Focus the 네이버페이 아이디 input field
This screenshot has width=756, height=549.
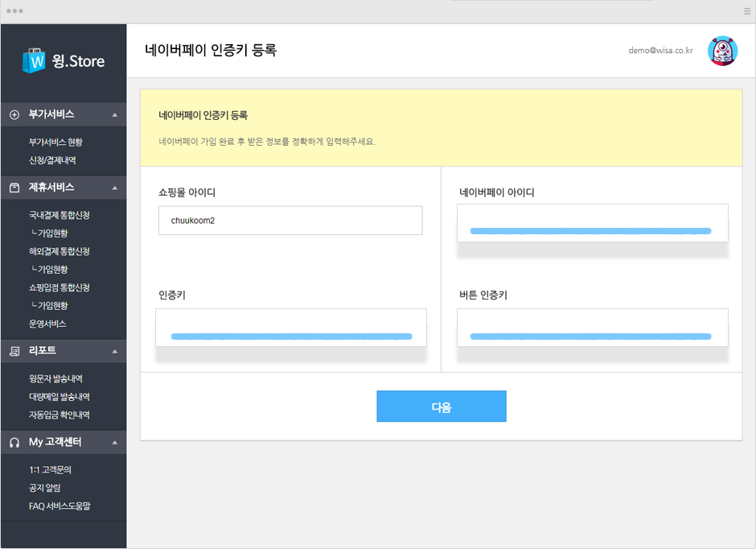pos(592,223)
